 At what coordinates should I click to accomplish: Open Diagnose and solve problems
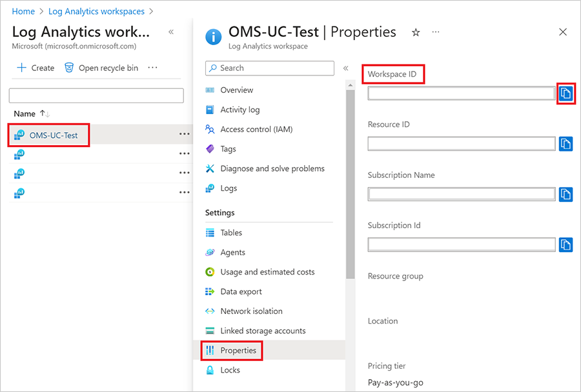272,168
